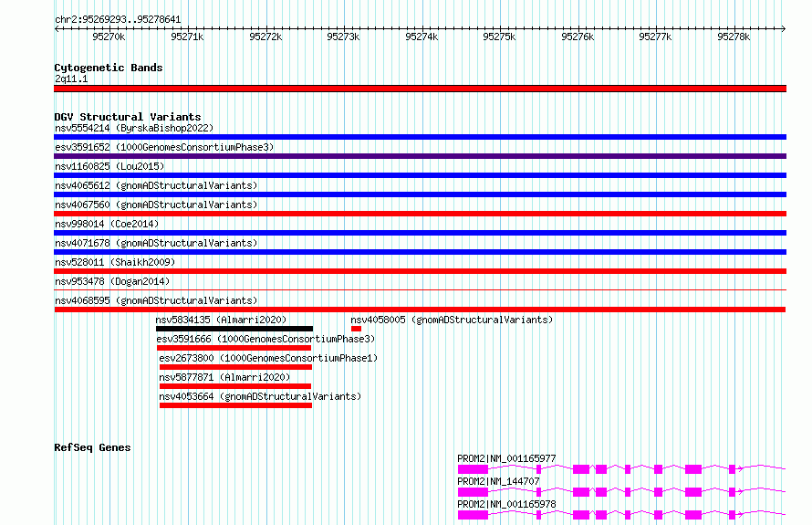Click the 95271k ruler tick label
This screenshot has height=525, width=812.
[187, 37]
